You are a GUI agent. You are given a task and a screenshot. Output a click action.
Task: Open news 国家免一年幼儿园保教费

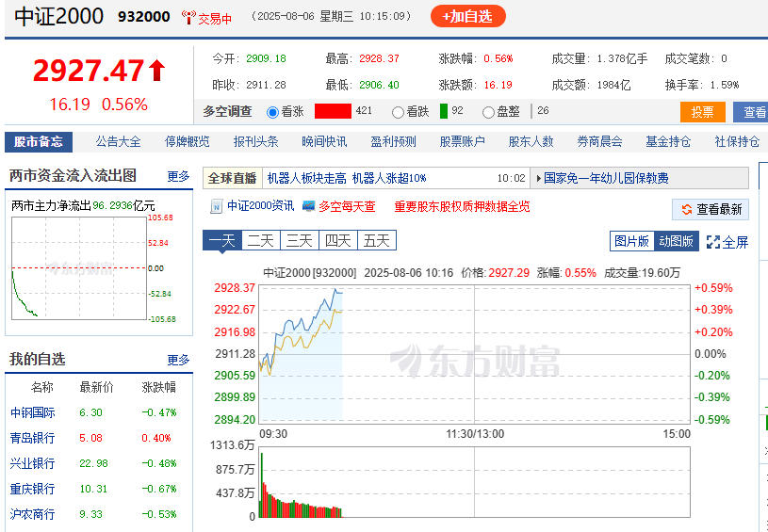(x=606, y=178)
